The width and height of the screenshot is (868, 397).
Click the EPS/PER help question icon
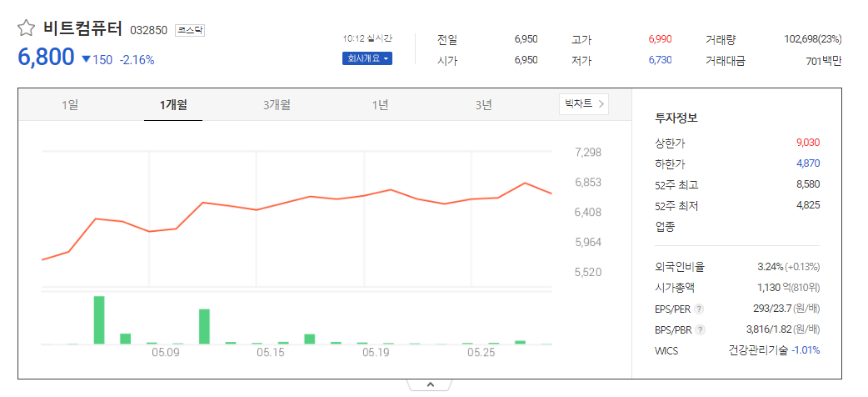click(700, 309)
